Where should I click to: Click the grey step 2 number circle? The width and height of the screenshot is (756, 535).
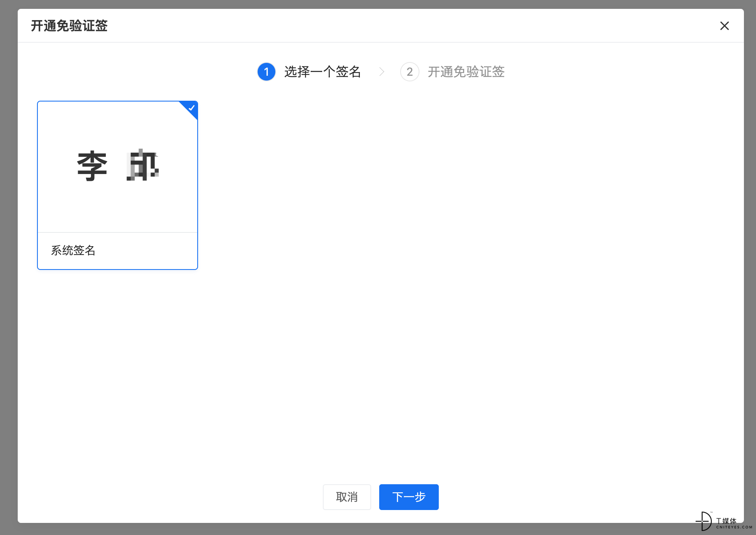coord(409,72)
